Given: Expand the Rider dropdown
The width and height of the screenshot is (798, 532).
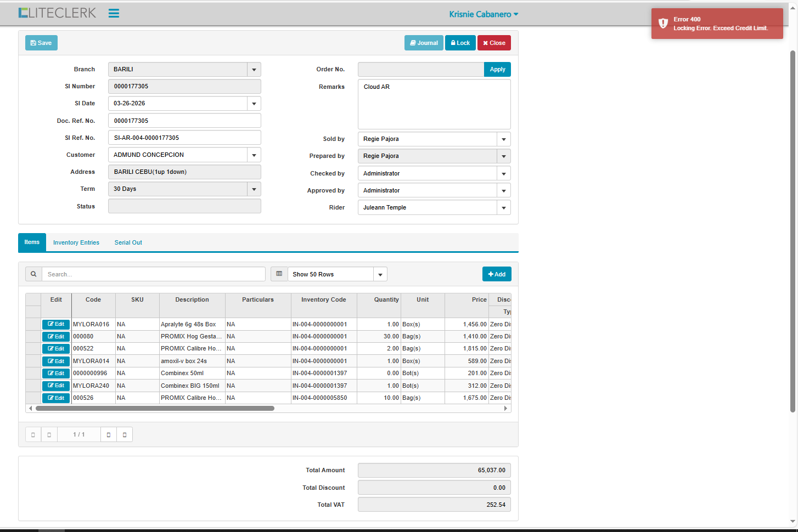Looking at the screenshot, I should point(503,208).
